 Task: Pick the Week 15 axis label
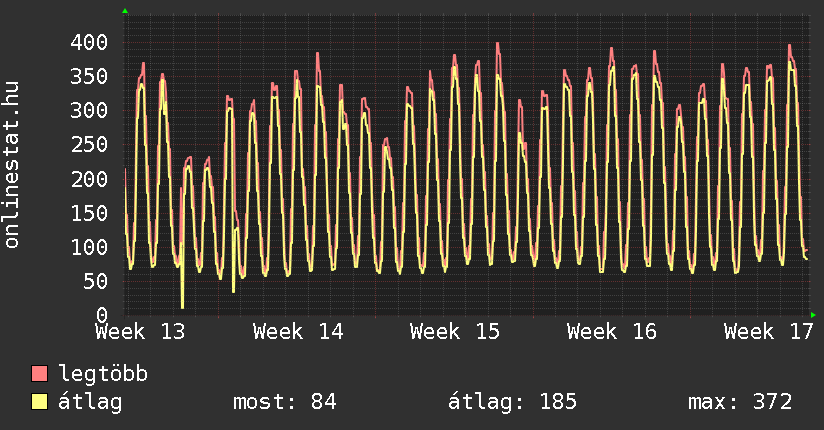(x=455, y=331)
